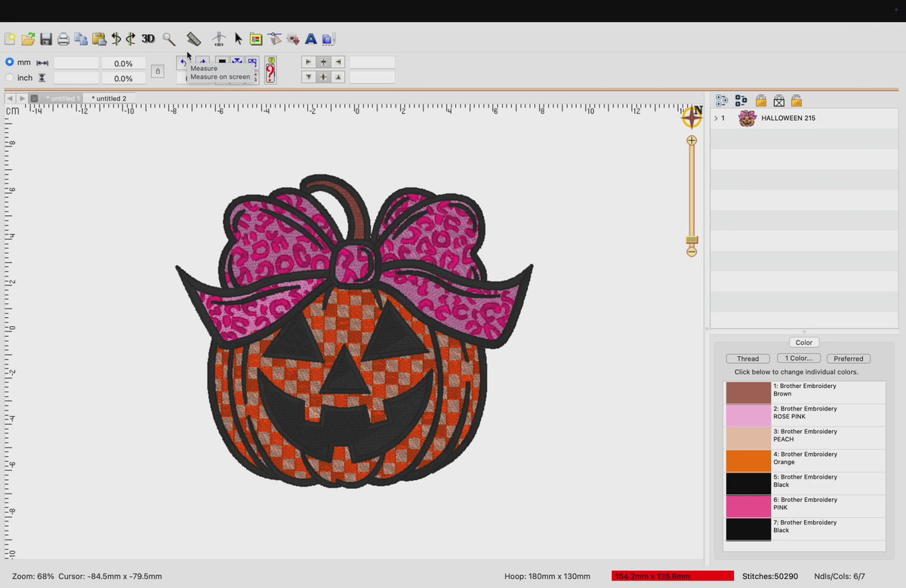The width and height of the screenshot is (906, 588).
Task: Click the Preferred button
Action: 849,359
